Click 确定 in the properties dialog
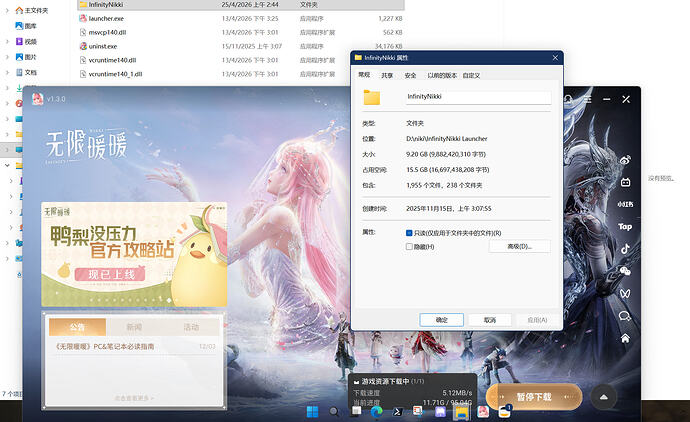This screenshot has height=422, width=690. click(x=441, y=320)
